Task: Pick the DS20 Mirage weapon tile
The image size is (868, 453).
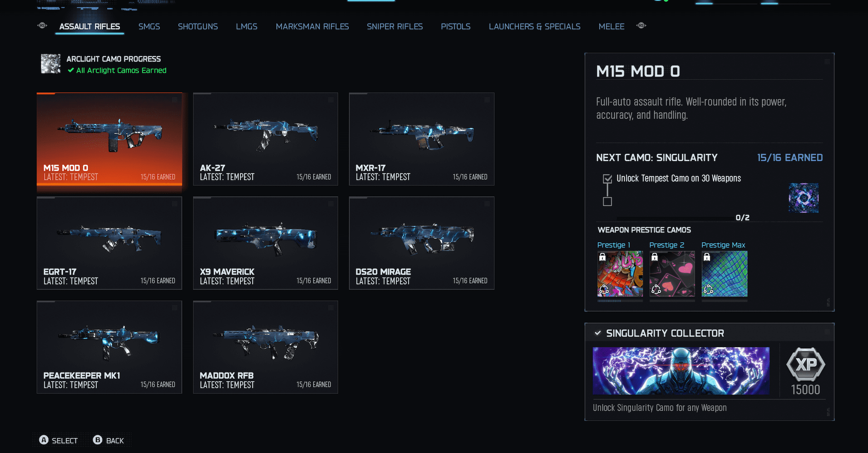Action: [421, 243]
